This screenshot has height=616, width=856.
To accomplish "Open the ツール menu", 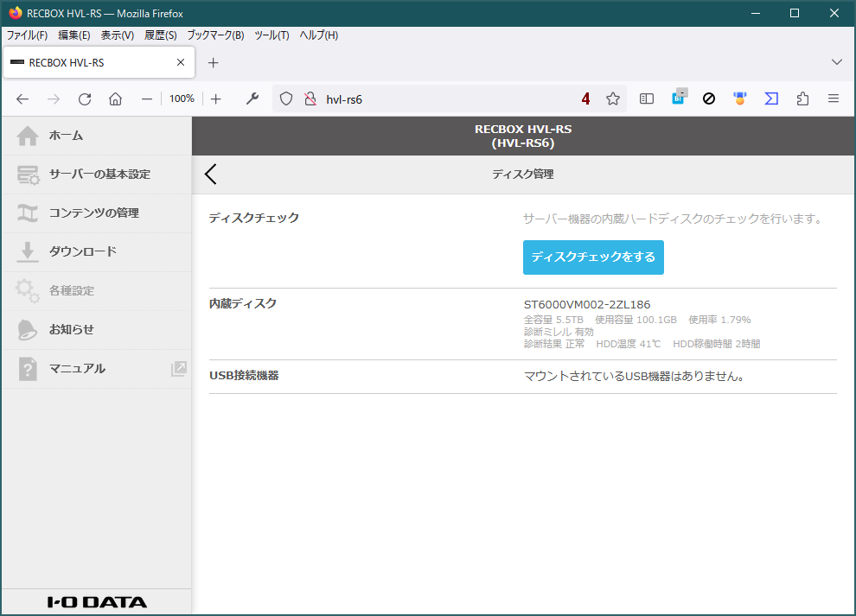I will click(x=274, y=35).
